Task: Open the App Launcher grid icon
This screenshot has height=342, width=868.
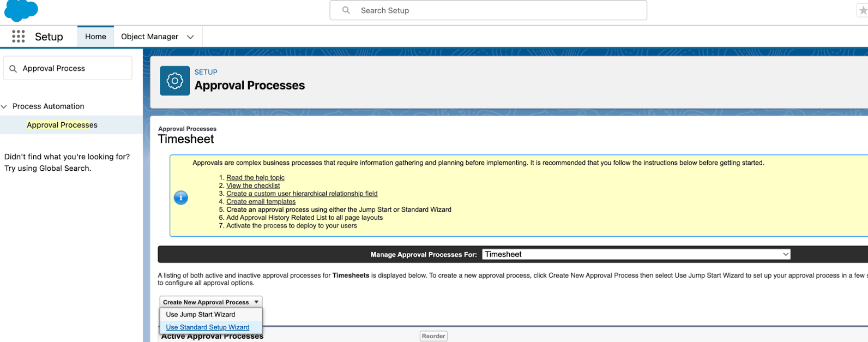Action: [19, 37]
